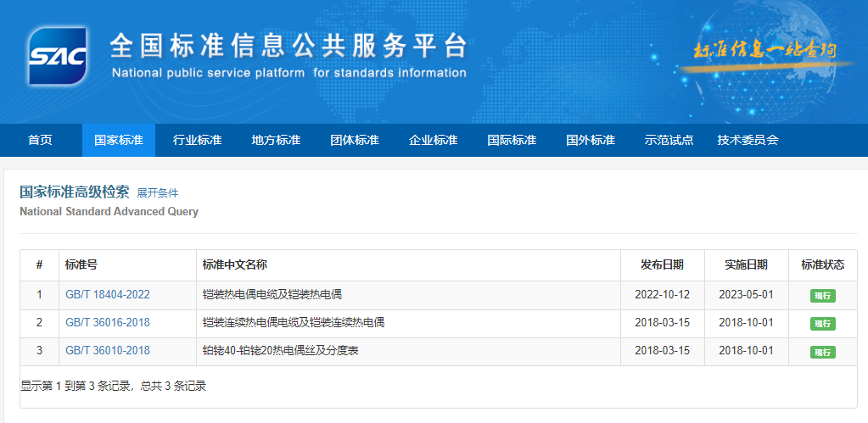The height and width of the screenshot is (423, 868).
Task: Click the 现行 status badge for GB/T 36010-2018
Action: pos(822,352)
